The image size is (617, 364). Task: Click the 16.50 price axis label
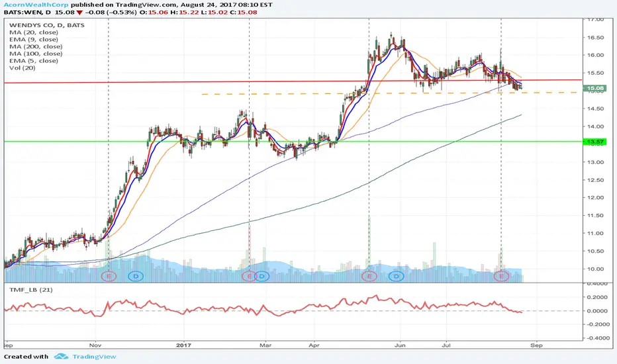[595, 37]
